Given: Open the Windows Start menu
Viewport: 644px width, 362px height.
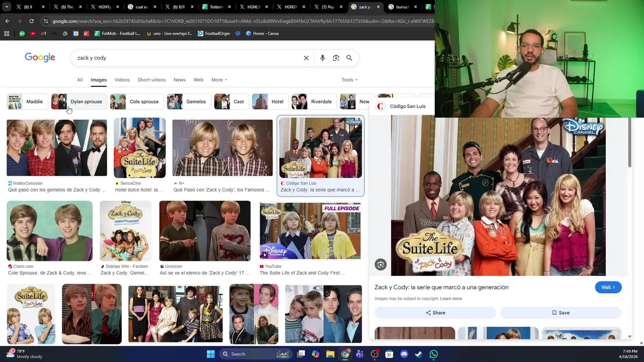Looking at the screenshot, I should (x=211, y=354).
